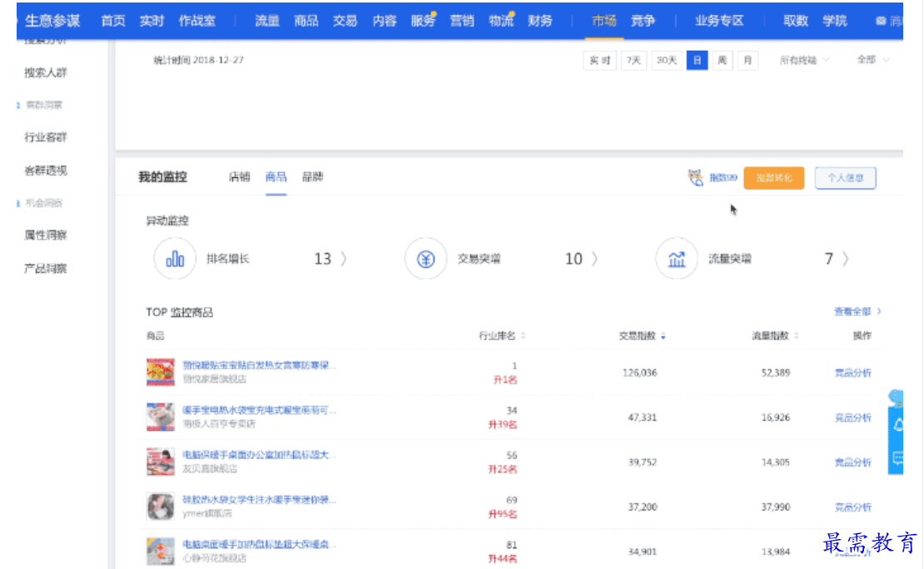Open 市场 in top navigation
Image resolution: width=924 pixels, height=569 pixels.
point(604,21)
